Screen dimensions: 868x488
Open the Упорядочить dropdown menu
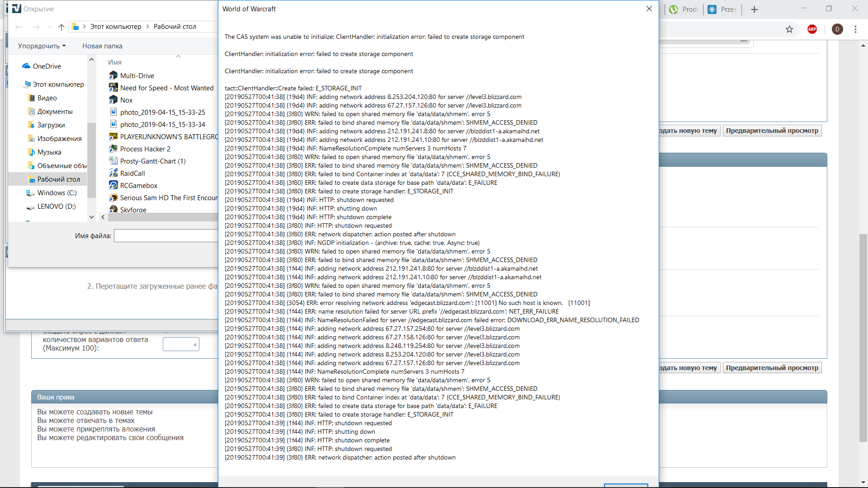coord(42,46)
